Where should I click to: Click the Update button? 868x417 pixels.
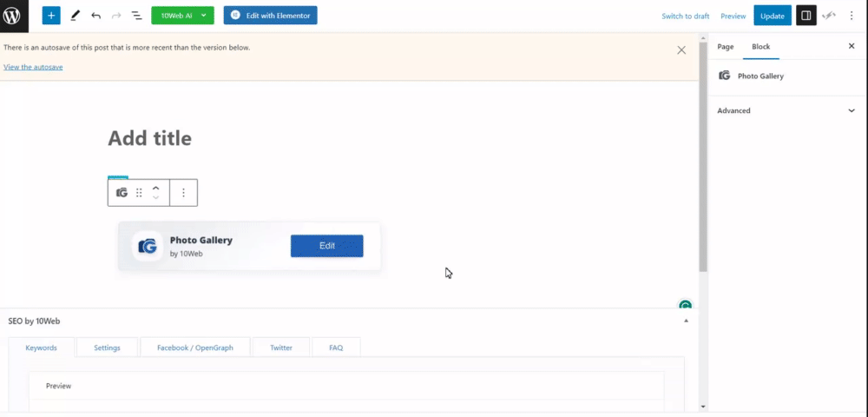coord(773,16)
